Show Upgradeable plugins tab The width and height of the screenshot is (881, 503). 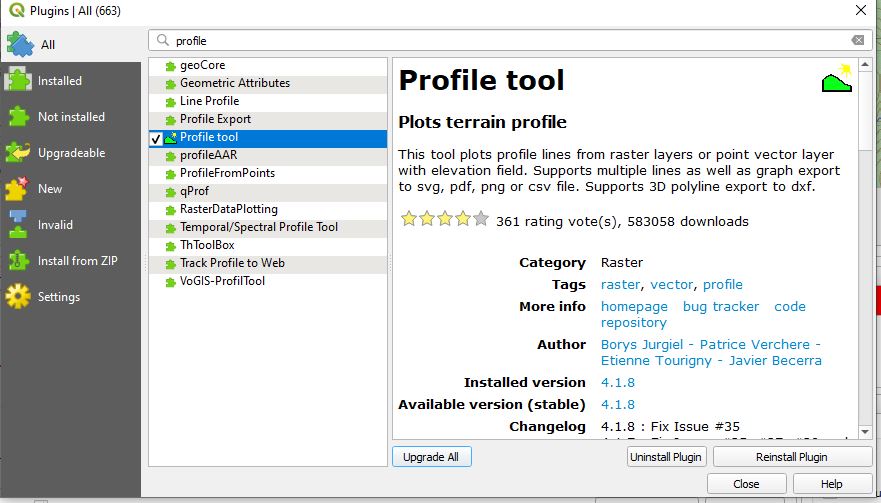70,153
